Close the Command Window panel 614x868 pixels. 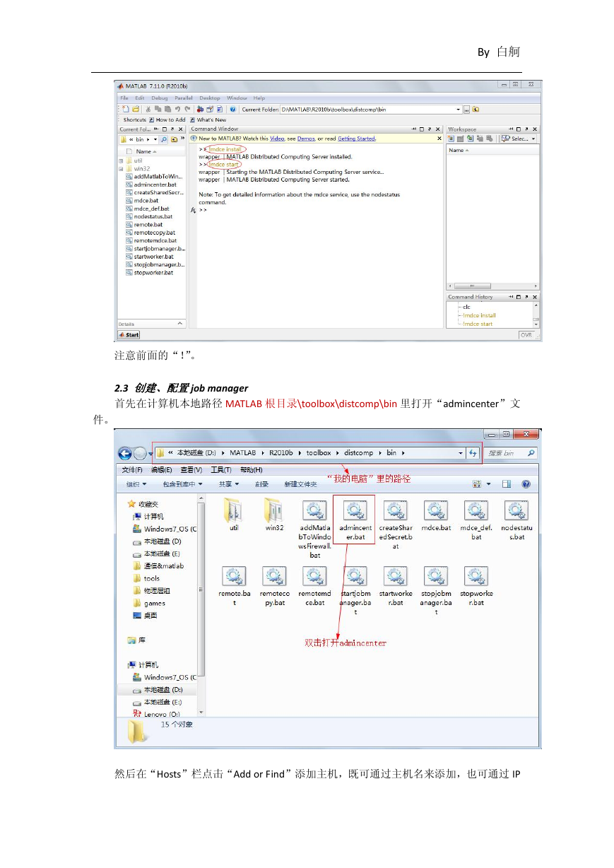coord(438,129)
